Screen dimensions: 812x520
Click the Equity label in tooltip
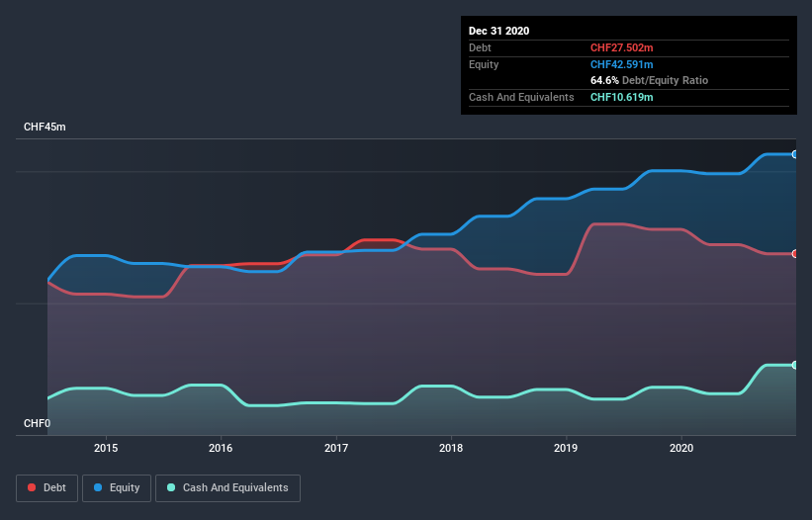tap(484, 64)
